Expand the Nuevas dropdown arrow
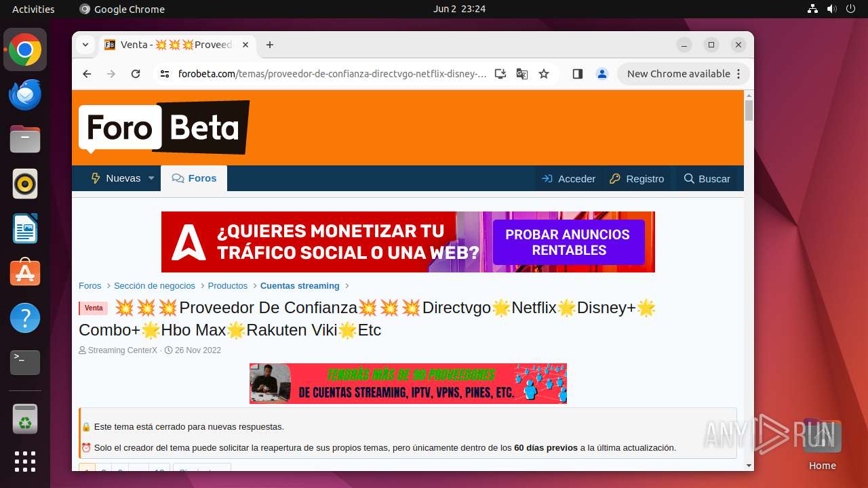Image resolution: width=868 pixels, height=488 pixels. click(151, 178)
